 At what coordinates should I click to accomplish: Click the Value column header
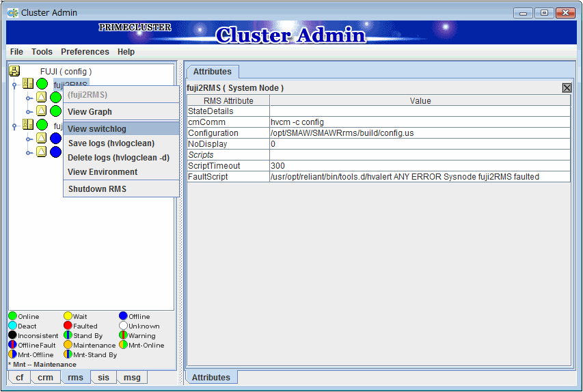point(420,100)
